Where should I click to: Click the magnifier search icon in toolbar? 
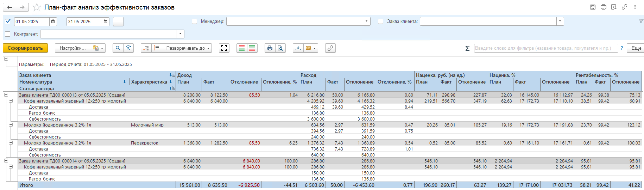118,48
